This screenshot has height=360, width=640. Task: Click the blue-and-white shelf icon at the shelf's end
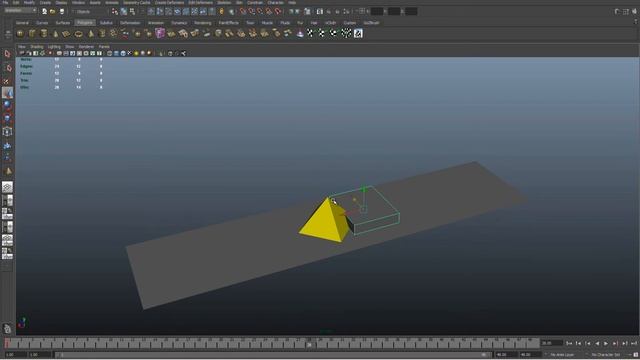pyautogui.click(x=358, y=33)
